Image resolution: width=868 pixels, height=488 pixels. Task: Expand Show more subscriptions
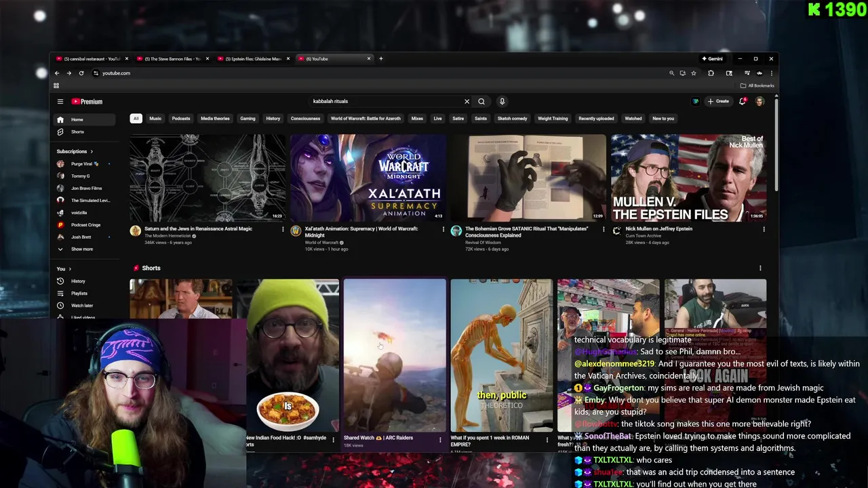coord(85,249)
